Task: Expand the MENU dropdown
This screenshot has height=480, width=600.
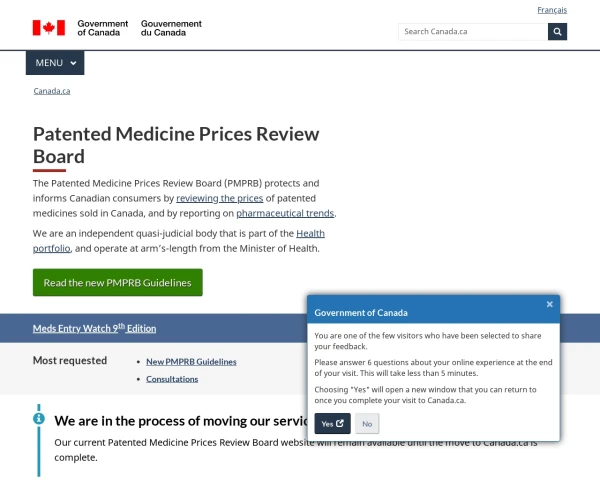Action: [x=55, y=63]
